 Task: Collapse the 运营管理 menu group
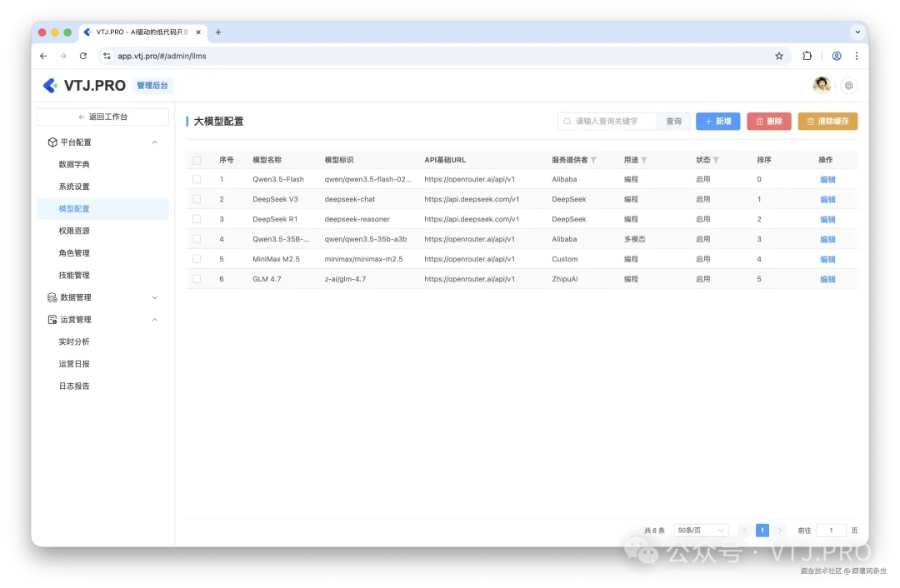tap(154, 320)
